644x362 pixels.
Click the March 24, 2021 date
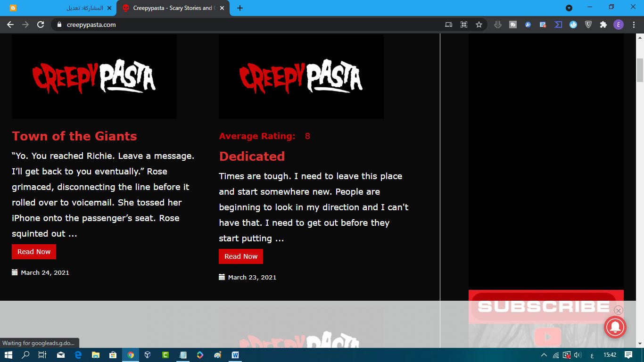tap(45, 272)
